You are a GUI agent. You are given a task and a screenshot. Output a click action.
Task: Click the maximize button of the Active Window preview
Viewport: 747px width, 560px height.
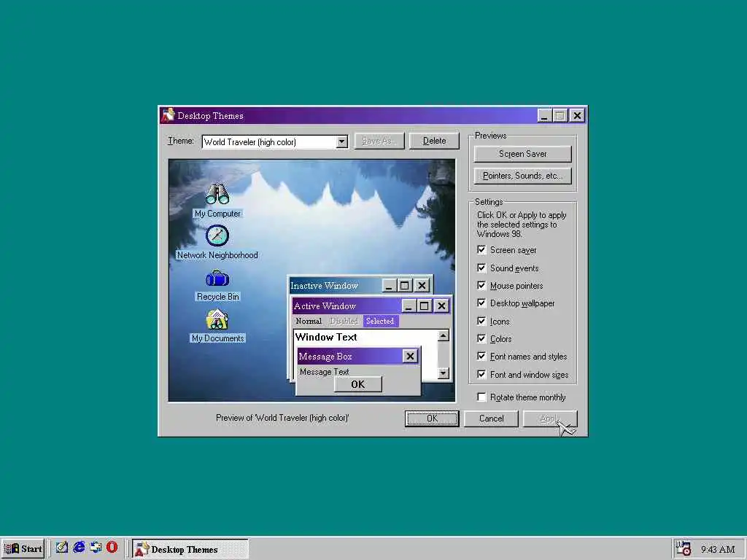425,306
